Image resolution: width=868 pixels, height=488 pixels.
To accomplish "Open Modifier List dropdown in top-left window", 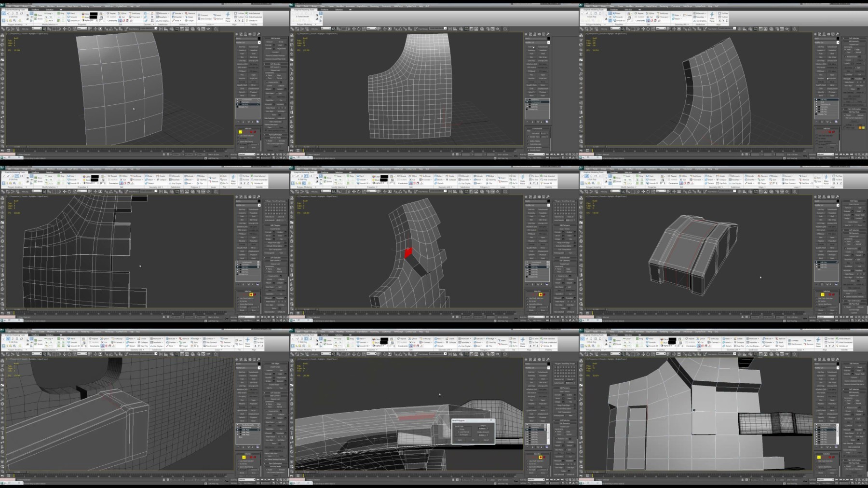I will [x=247, y=42].
